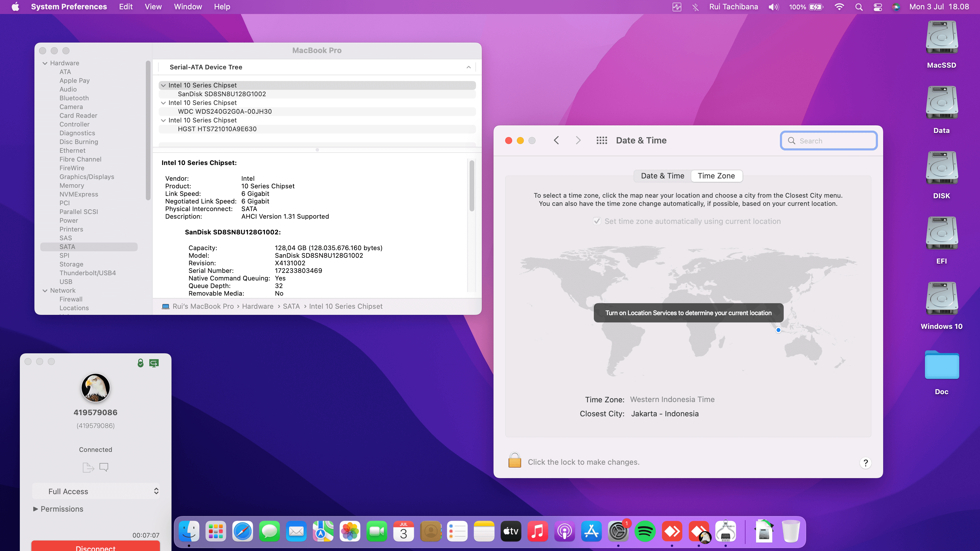The image size is (980, 551).
Task: Open the chat icon in AnyDesk window
Action: pyautogui.click(x=104, y=467)
